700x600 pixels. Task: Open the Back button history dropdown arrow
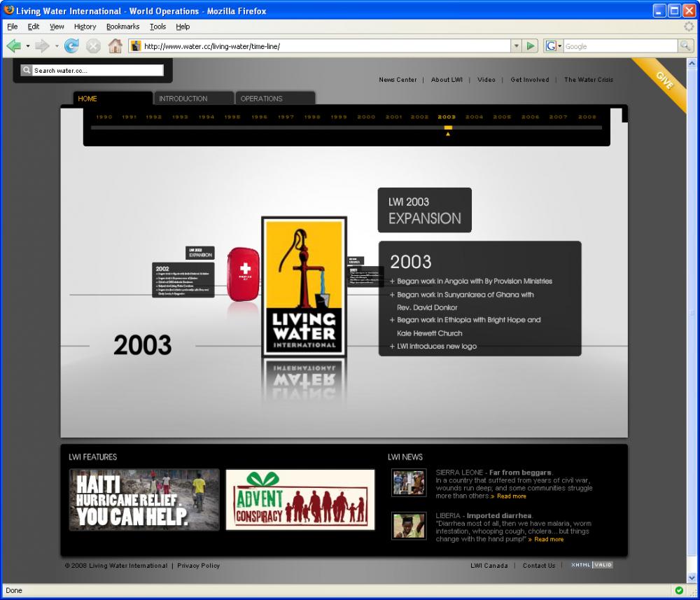(28, 46)
